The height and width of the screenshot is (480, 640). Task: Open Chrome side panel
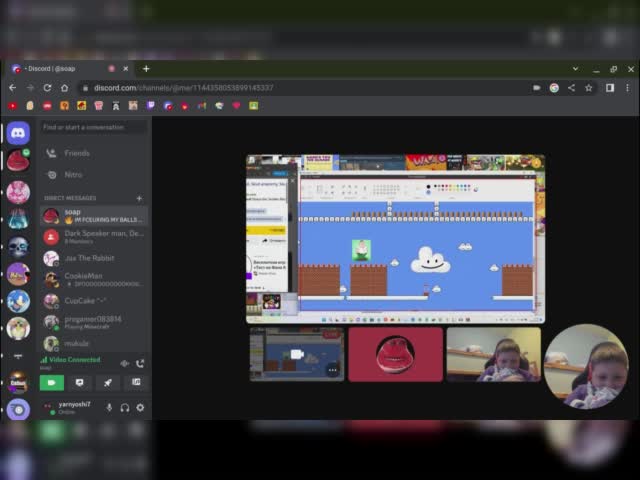point(610,88)
